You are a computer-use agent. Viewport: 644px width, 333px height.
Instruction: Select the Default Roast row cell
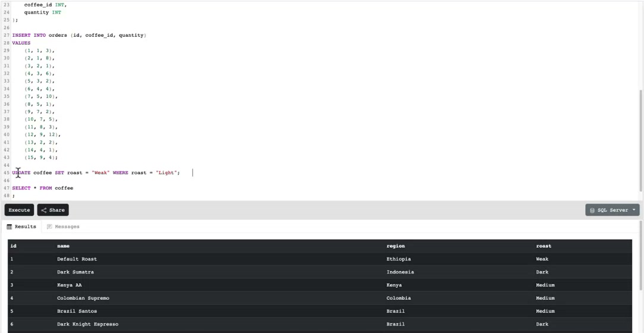pyautogui.click(x=77, y=259)
